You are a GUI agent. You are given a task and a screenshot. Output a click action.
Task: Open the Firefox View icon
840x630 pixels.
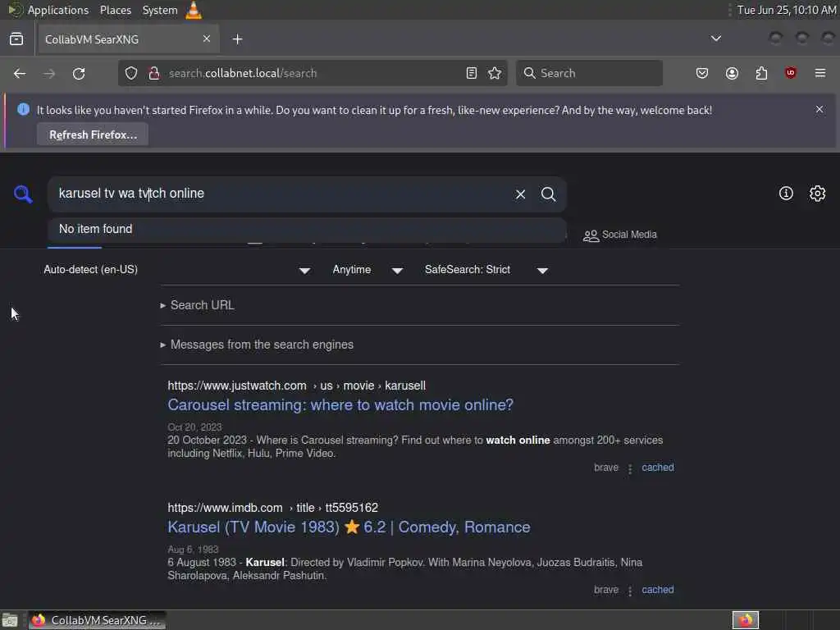16,39
